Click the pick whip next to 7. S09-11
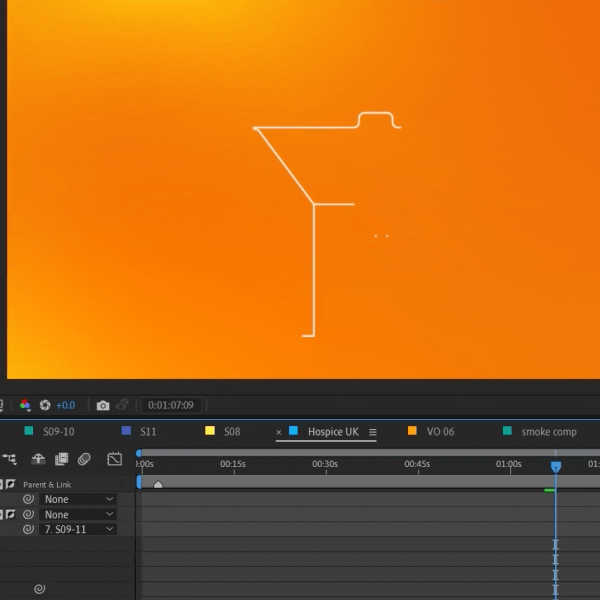This screenshot has width=600, height=600. click(28, 529)
